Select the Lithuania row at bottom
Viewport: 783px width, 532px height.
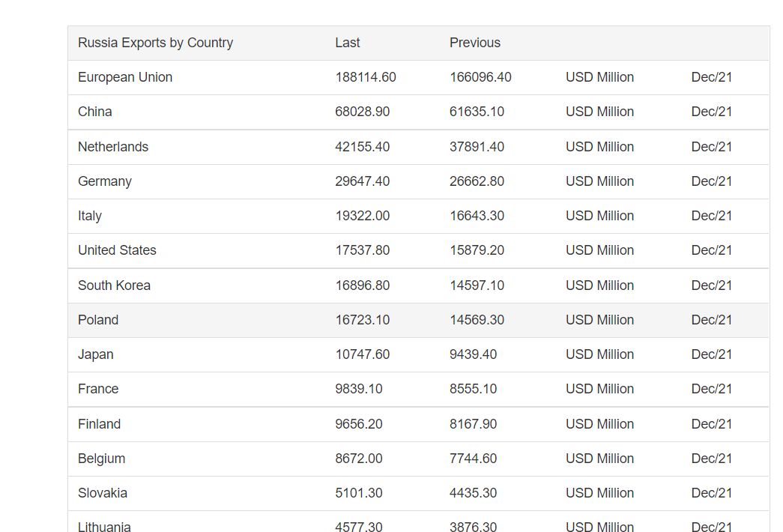[104, 527]
